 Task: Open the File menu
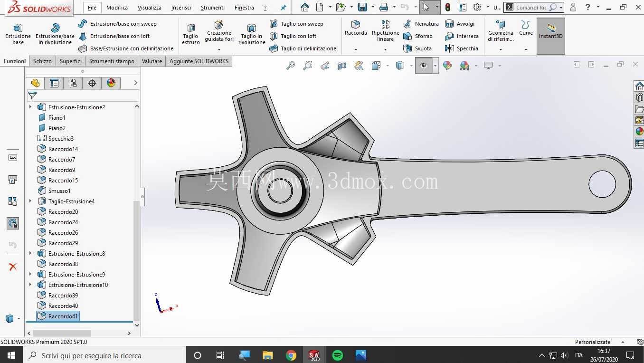point(92,8)
